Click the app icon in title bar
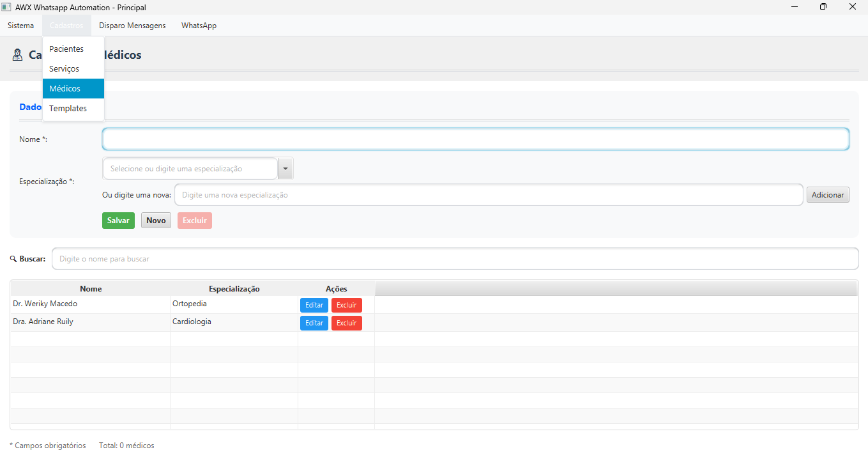The width and height of the screenshot is (868, 459). (x=6, y=7)
